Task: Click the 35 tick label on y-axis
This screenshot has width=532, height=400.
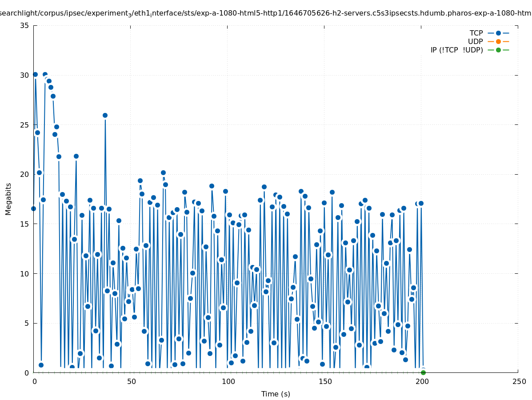Action: click(25, 25)
